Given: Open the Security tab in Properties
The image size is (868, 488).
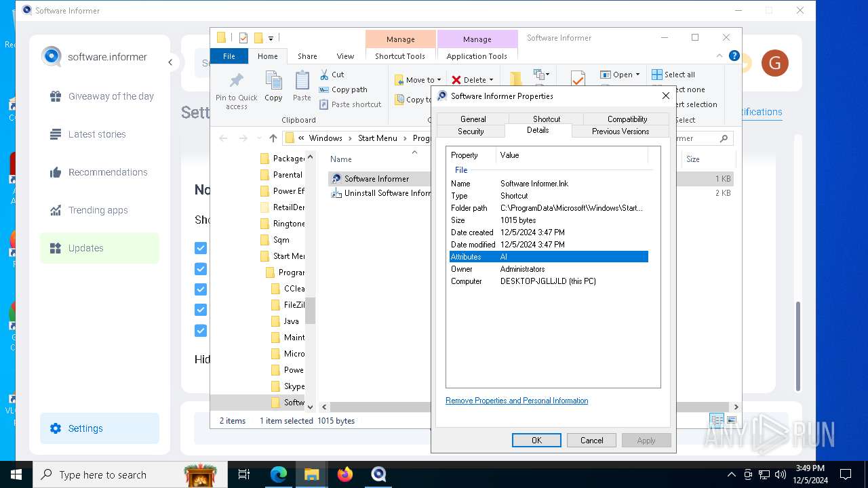Looking at the screenshot, I should [471, 131].
